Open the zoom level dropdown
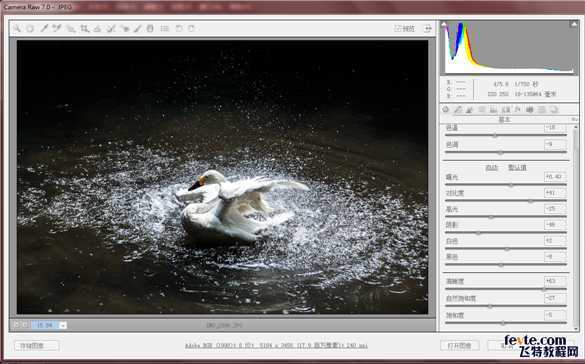Viewport: 585px width, 364px height. (63, 325)
